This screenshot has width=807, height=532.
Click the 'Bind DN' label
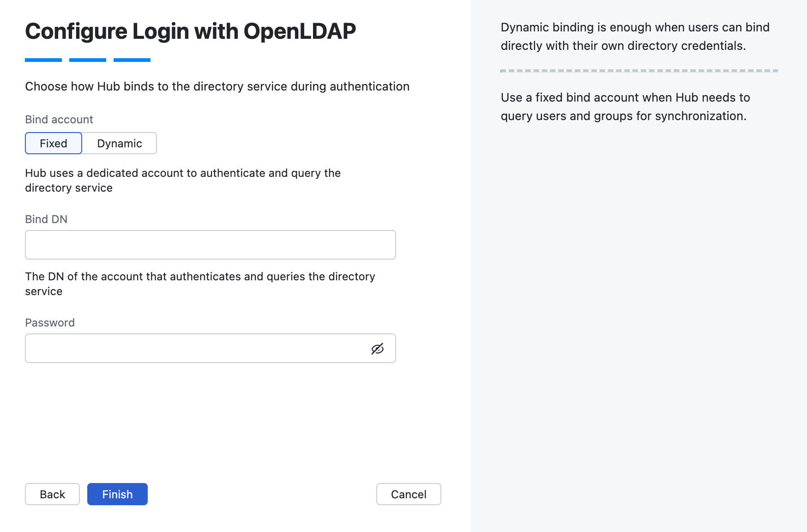click(46, 219)
